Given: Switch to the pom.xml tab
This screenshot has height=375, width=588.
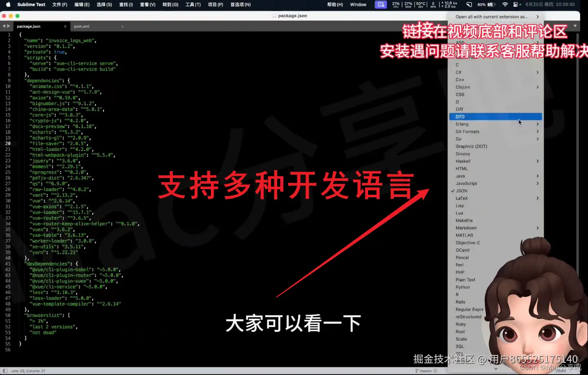Looking at the screenshot, I should (x=82, y=26).
